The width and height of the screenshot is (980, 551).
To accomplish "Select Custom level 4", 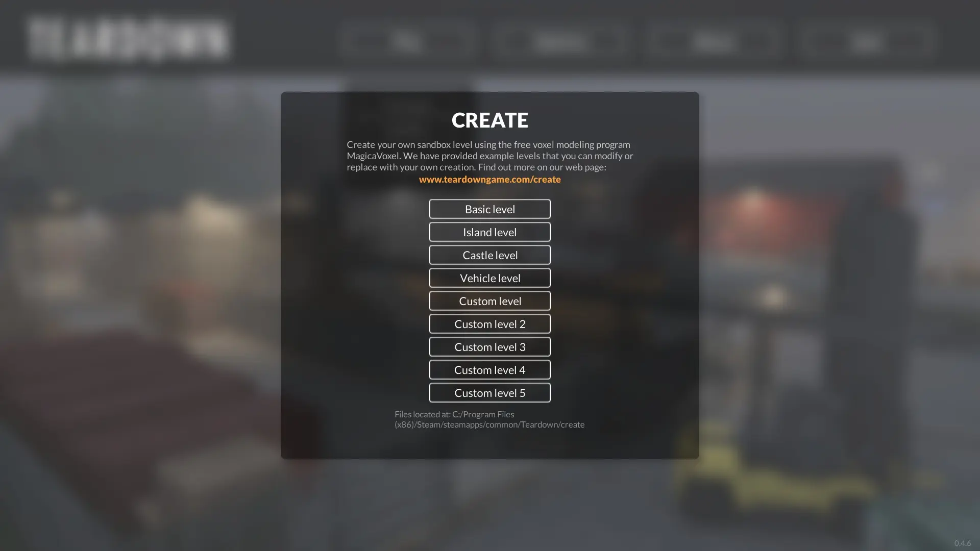I will [490, 369].
